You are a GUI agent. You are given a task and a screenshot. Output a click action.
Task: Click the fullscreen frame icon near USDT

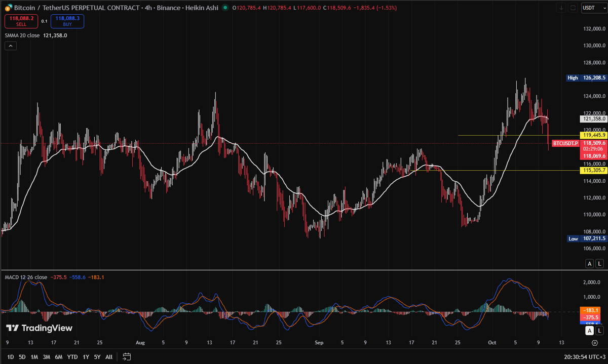pyautogui.click(x=573, y=8)
